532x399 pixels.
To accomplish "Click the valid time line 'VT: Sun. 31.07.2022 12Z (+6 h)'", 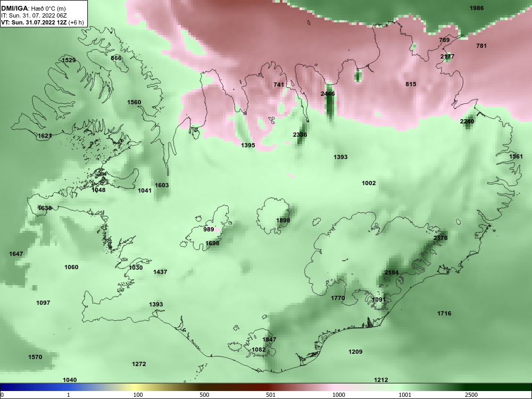I will coord(43,22).
